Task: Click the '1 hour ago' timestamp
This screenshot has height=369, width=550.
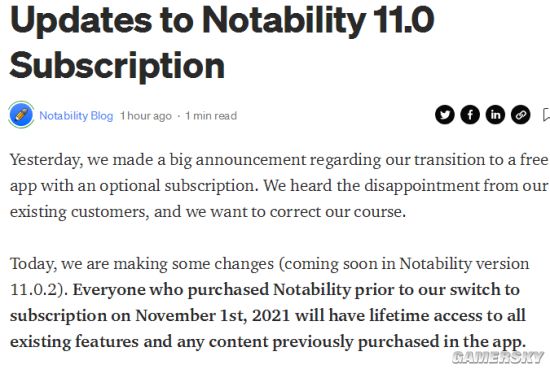Action: 146,116
